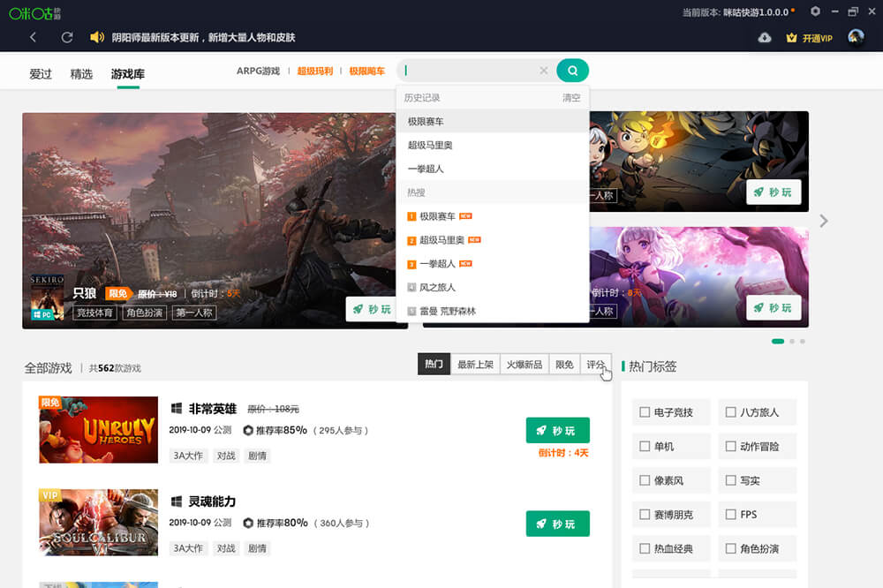Select the 最新上架 sorting tab
The width and height of the screenshot is (883, 588).
[474, 363]
